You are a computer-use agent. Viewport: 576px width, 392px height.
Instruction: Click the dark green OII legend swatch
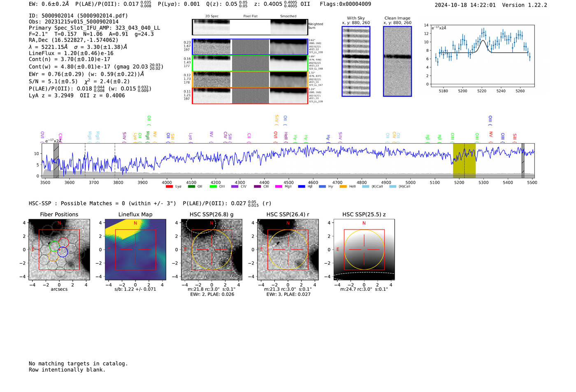pyautogui.click(x=191, y=187)
